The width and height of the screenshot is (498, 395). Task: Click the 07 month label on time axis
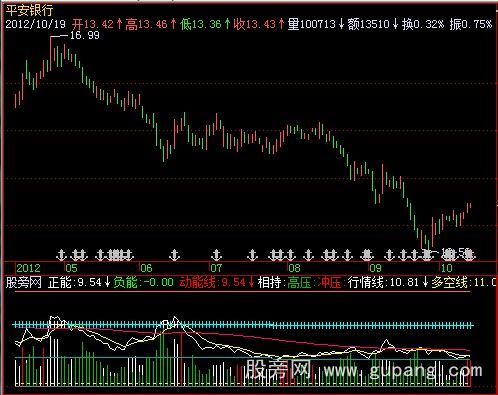(x=216, y=268)
